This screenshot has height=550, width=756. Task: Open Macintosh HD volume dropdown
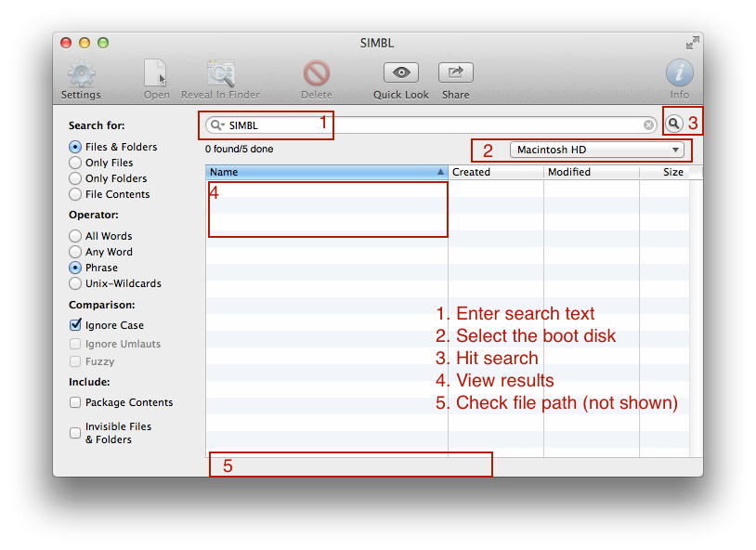coord(597,151)
